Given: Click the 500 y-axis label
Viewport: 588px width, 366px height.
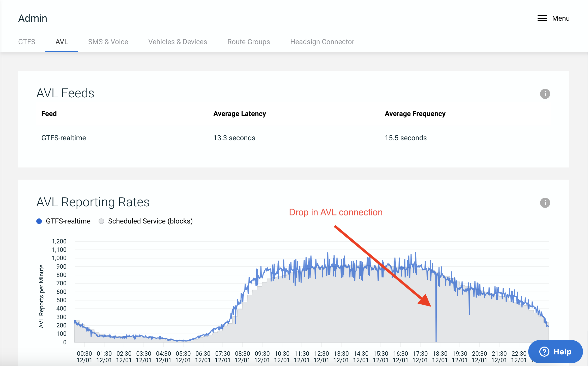Looking at the screenshot, I should pos(61,300).
